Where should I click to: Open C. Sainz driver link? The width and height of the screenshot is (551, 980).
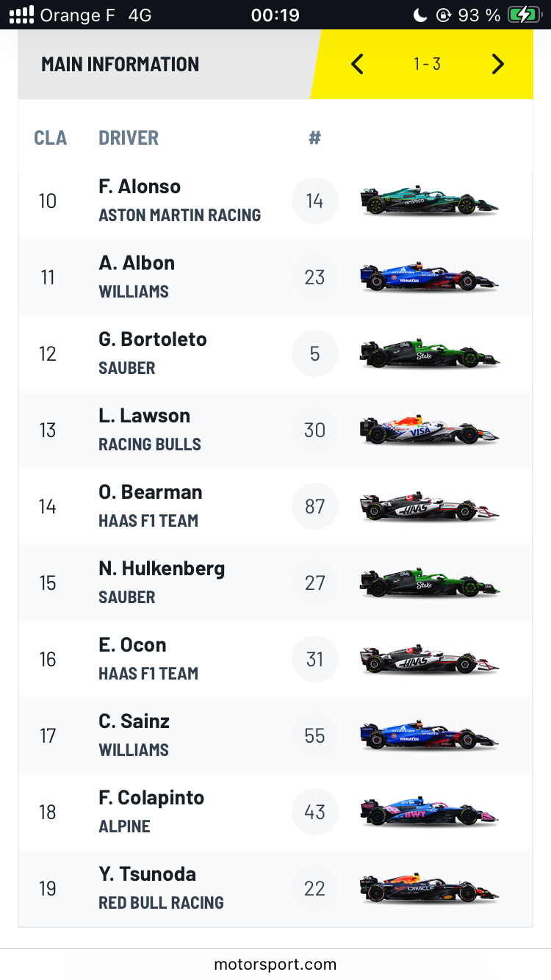(x=134, y=721)
